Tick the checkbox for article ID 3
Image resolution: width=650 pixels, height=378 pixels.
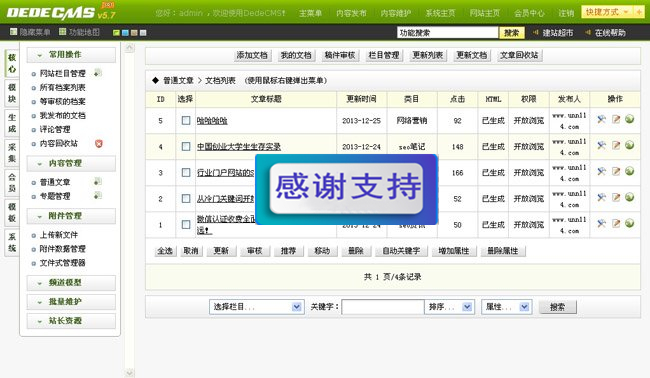tap(186, 172)
